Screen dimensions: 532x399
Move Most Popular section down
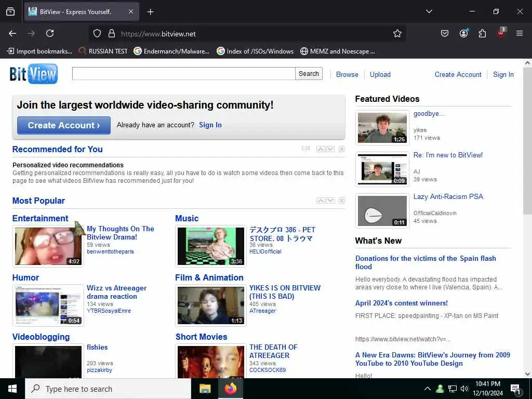pos(330,201)
